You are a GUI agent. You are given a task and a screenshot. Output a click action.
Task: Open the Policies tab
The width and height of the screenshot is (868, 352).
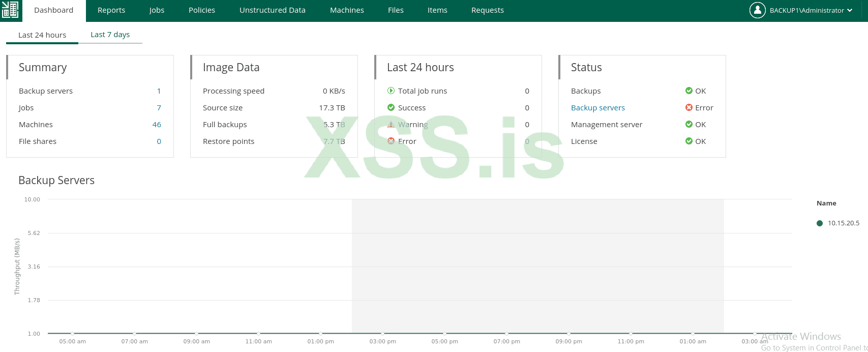[202, 11]
